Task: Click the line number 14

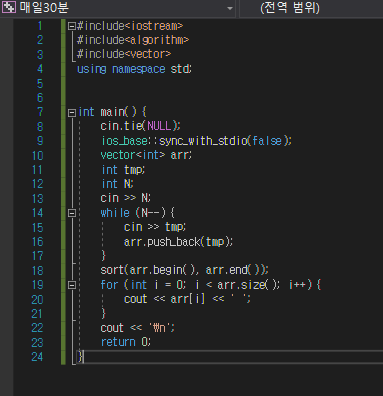Action: coord(37,213)
